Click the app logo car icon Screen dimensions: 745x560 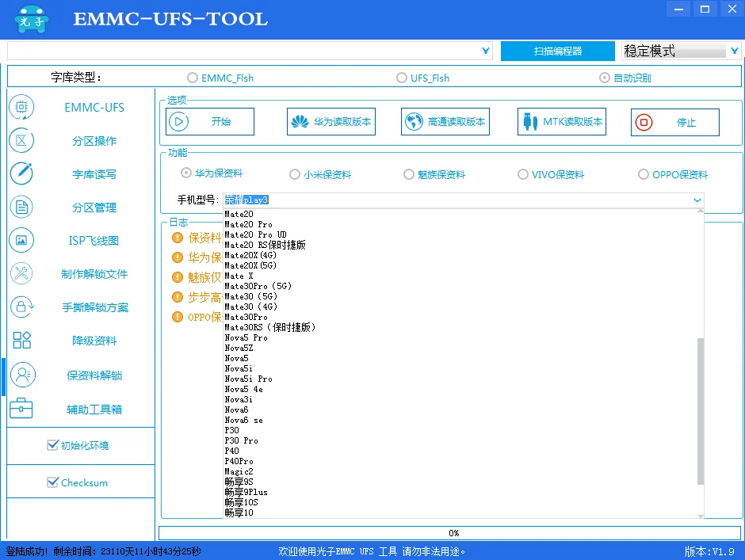32,19
